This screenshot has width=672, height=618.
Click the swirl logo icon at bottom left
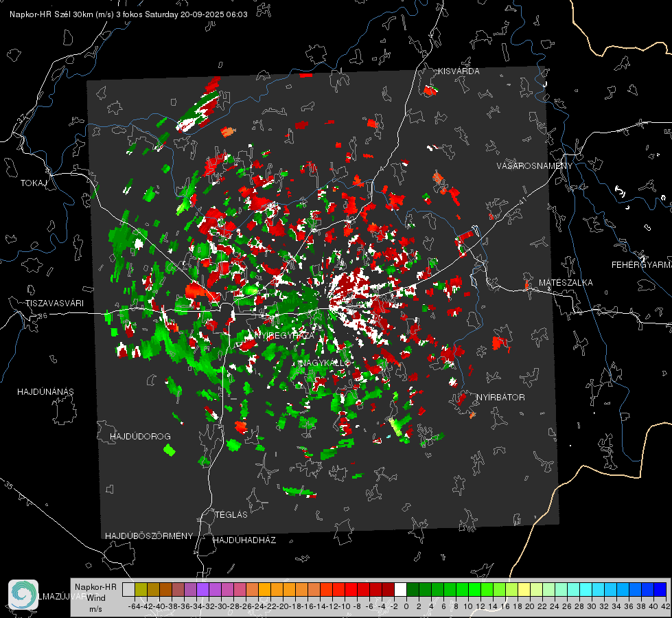(x=23, y=595)
